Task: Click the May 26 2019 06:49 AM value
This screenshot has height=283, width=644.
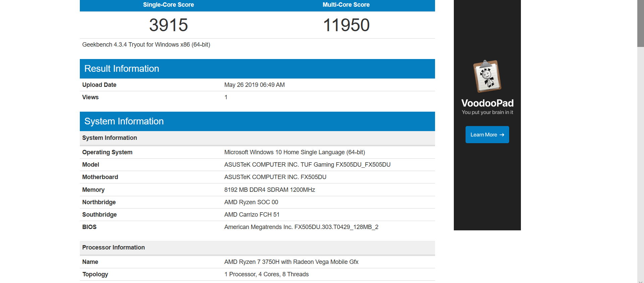Action: coord(255,85)
